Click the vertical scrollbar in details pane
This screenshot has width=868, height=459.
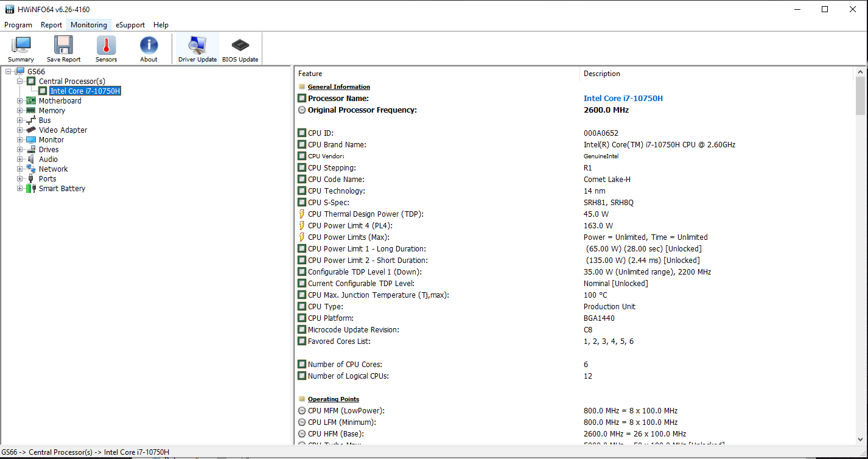click(860, 256)
